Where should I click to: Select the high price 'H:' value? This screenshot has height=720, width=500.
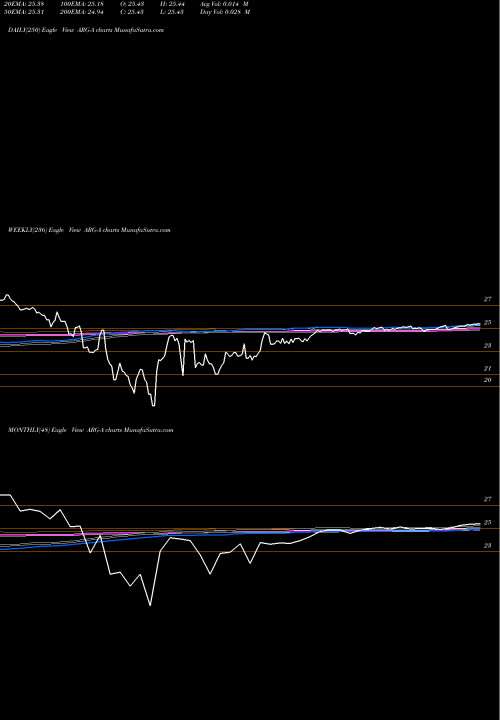(172, 3)
